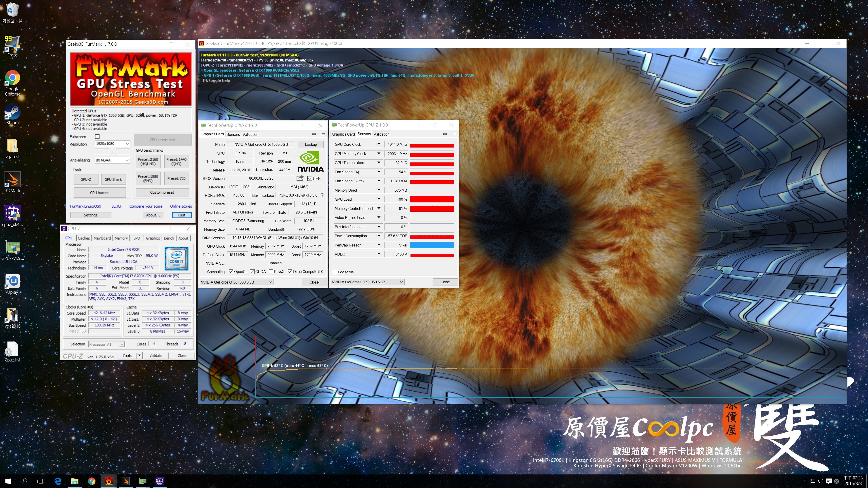Open the Google Chrome desktop icon

click(12, 83)
